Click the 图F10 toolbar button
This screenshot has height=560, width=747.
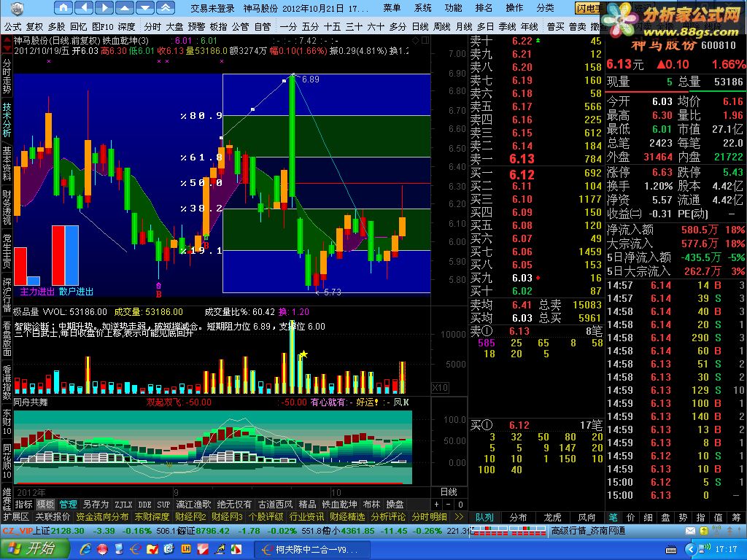pos(102,27)
